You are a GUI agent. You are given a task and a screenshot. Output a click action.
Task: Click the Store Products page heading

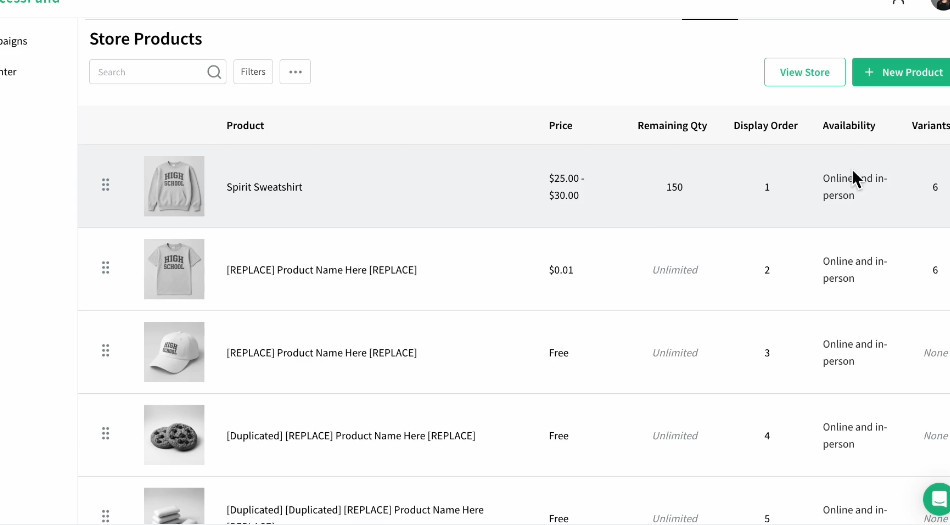coord(145,39)
